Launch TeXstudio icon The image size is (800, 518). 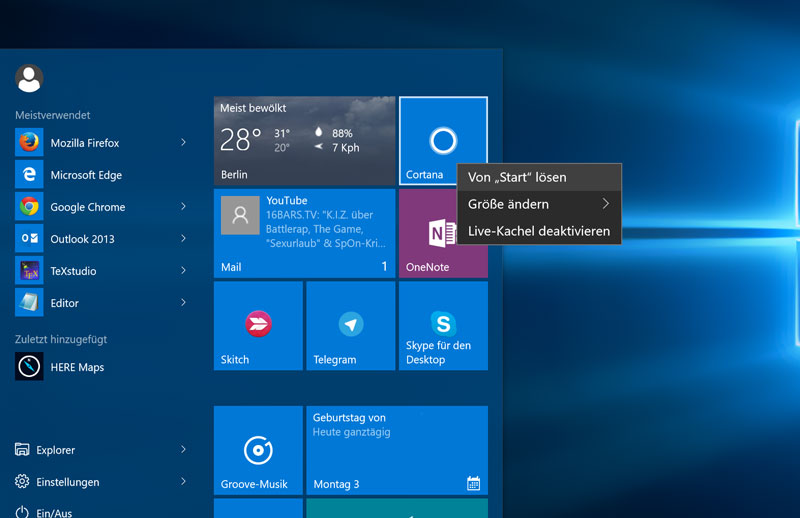pos(29,270)
